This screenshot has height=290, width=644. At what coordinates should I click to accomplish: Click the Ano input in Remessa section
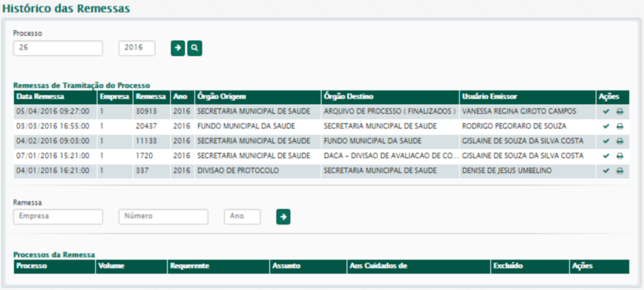click(242, 217)
